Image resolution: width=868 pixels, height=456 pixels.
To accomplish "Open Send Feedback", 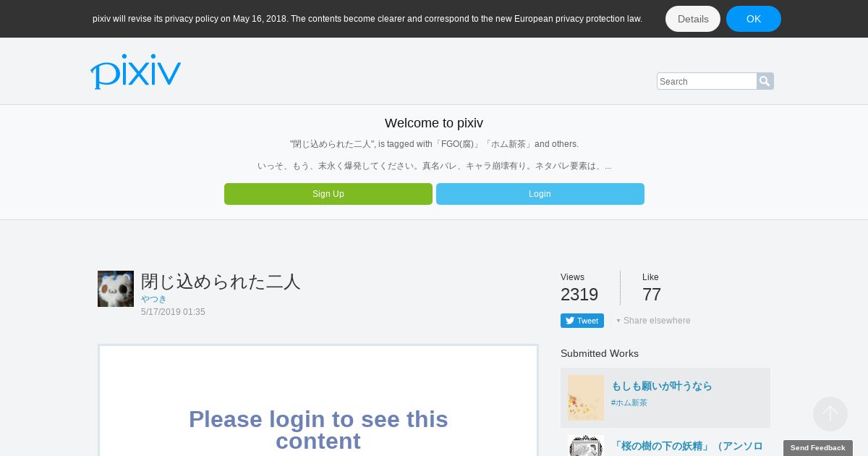I will 818,448.
